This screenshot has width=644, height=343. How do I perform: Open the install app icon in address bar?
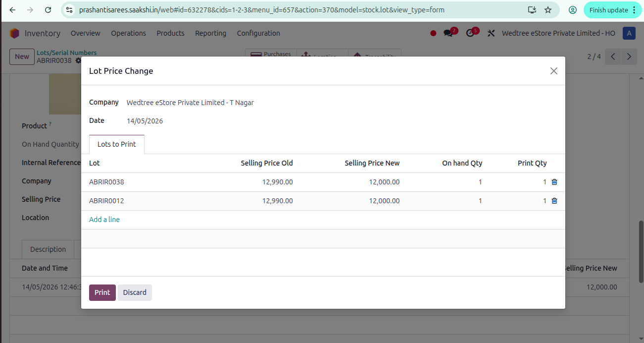[x=532, y=10]
